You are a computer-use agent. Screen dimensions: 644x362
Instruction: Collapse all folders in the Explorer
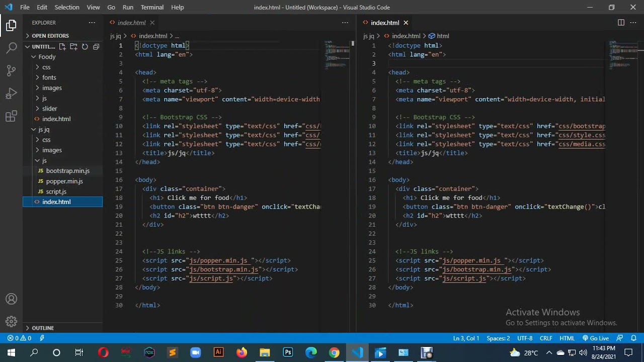point(96,46)
